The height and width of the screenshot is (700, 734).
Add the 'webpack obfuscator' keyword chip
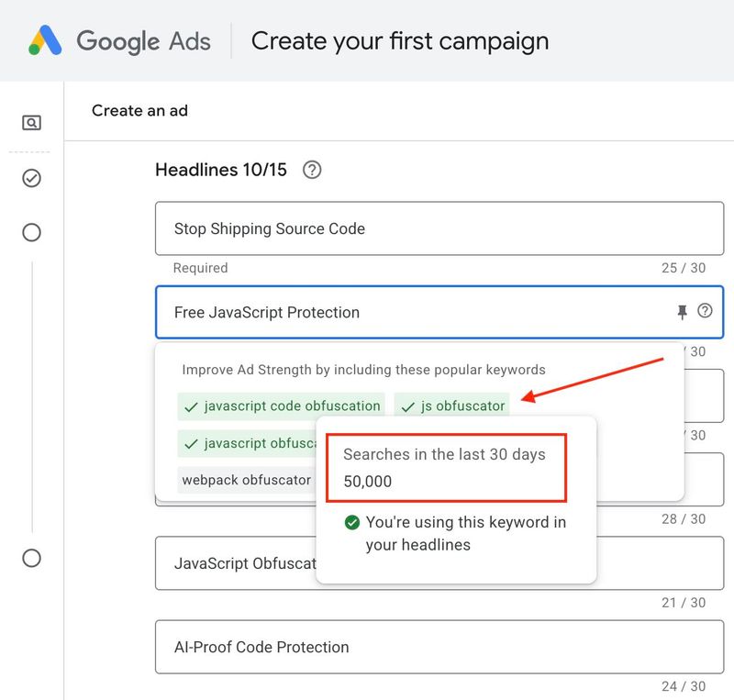click(246, 480)
